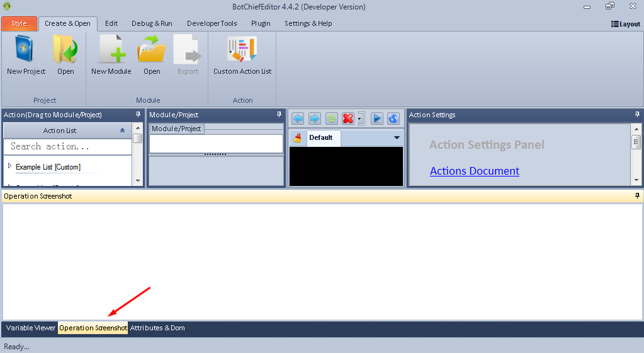Click the red X stop icon

pos(347,119)
